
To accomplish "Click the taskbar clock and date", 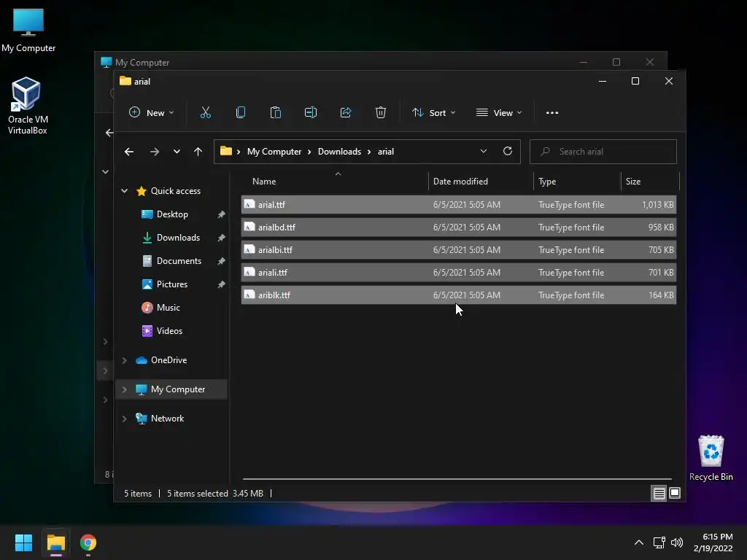I will tap(713, 542).
